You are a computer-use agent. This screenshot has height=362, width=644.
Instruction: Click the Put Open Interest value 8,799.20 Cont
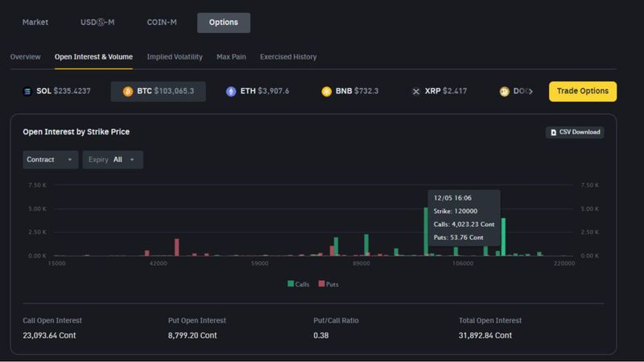click(192, 335)
